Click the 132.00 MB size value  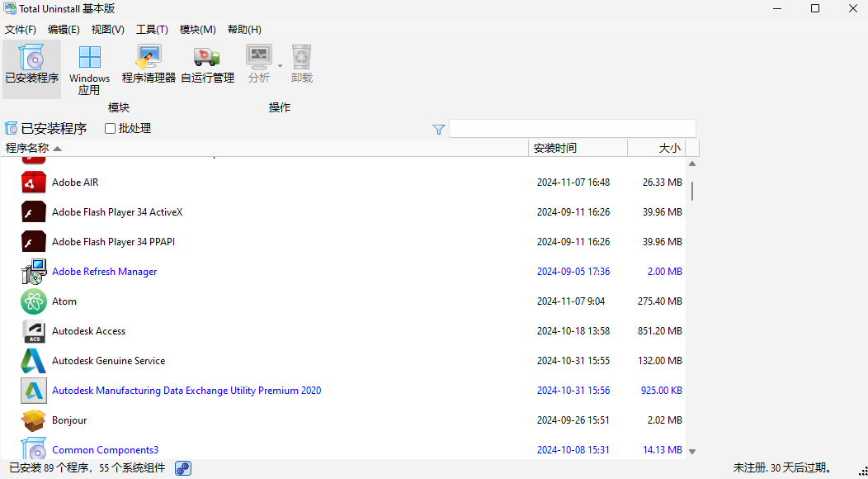point(660,361)
